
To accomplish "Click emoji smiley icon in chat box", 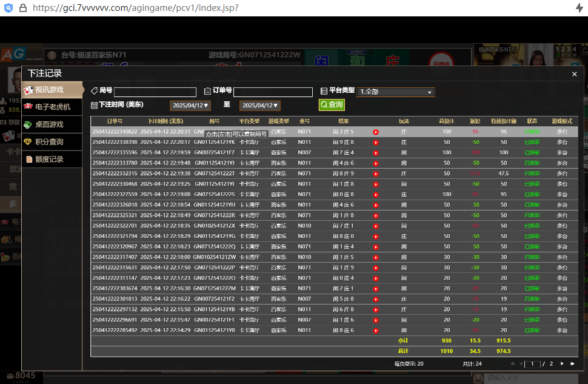I will pos(478,378).
